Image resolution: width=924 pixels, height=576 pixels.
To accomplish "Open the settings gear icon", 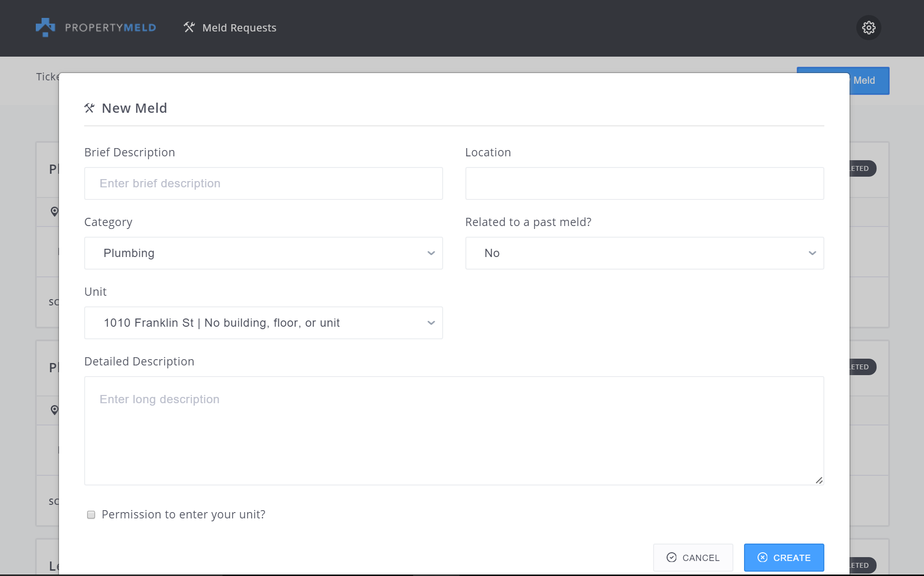I will [868, 28].
